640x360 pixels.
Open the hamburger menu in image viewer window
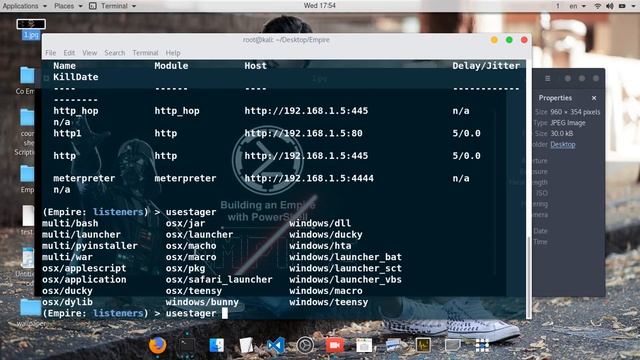click(548, 78)
